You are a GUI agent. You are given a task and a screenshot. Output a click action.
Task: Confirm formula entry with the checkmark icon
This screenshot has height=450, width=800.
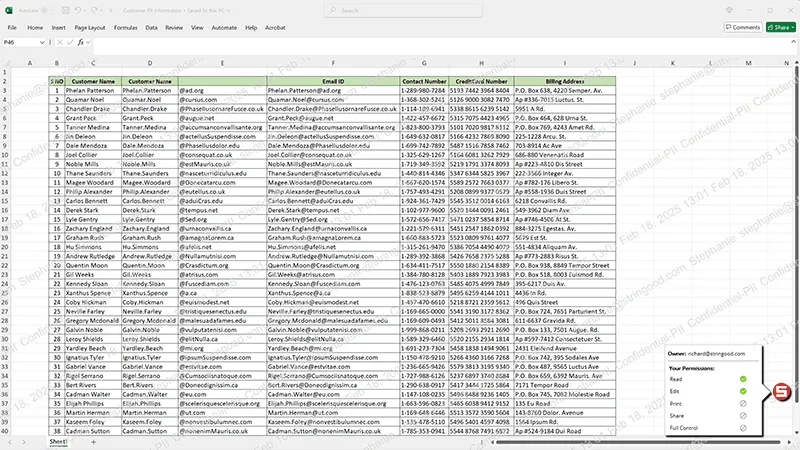tap(70, 42)
